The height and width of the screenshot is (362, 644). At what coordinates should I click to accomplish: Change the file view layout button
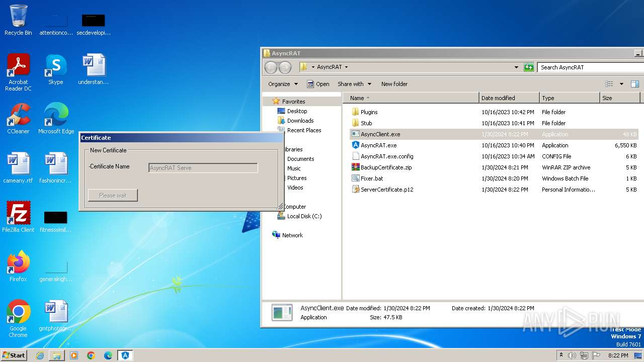click(x=609, y=84)
